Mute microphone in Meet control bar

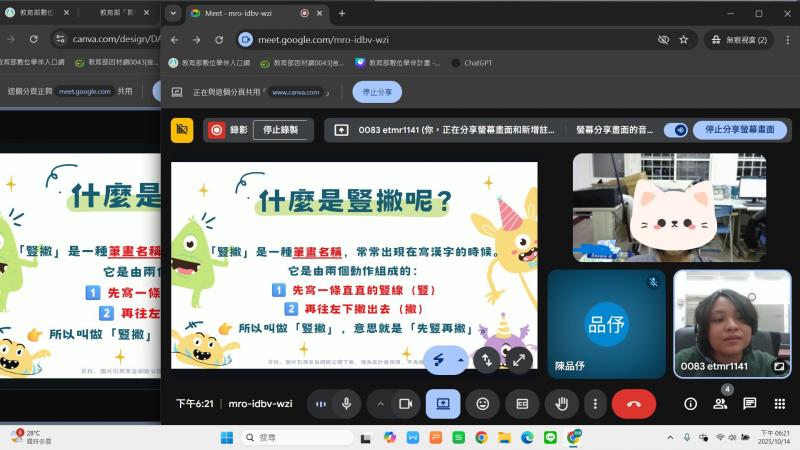(x=346, y=404)
